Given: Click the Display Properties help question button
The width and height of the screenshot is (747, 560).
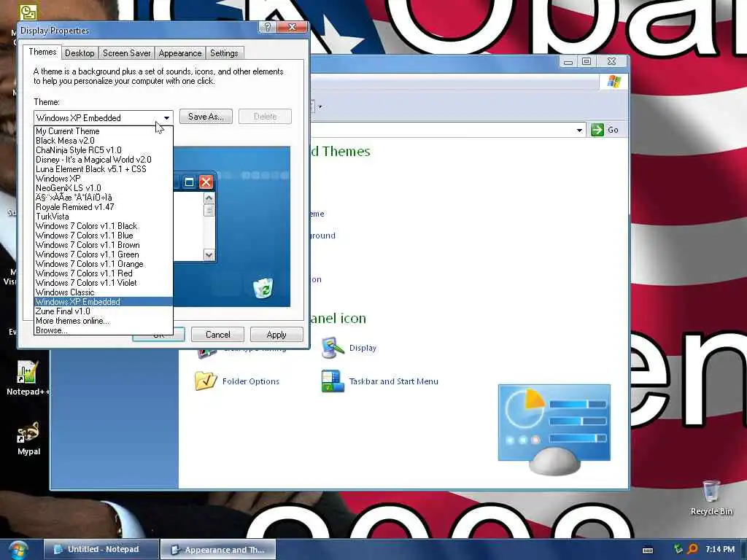Looking at the screenshot, I should (268, 27).
